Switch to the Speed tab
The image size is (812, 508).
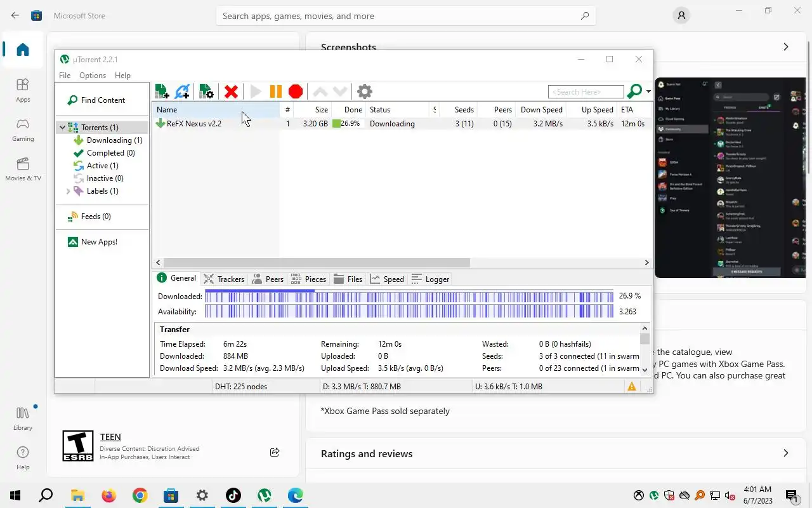pyautogui.click(x=387, y=279)
